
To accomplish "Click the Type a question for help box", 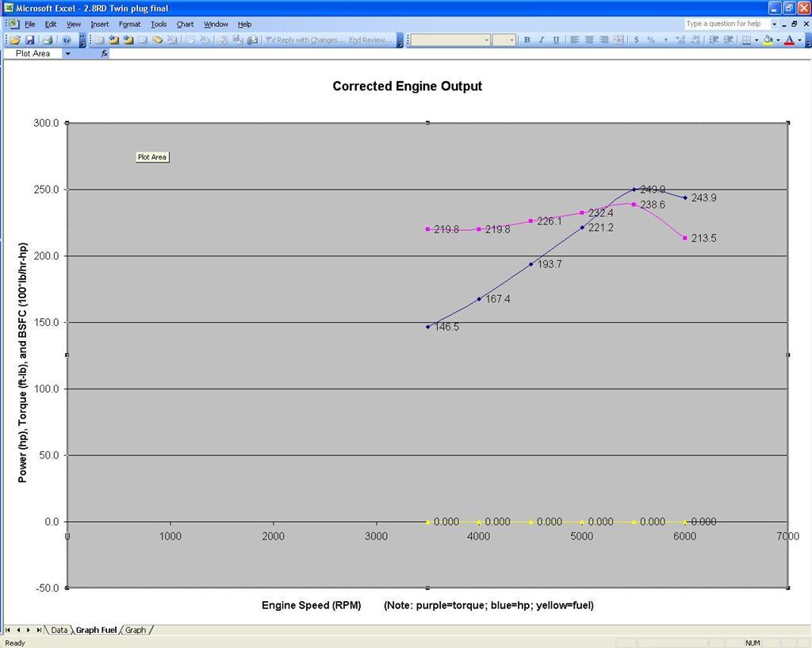I will click(726, 24).
